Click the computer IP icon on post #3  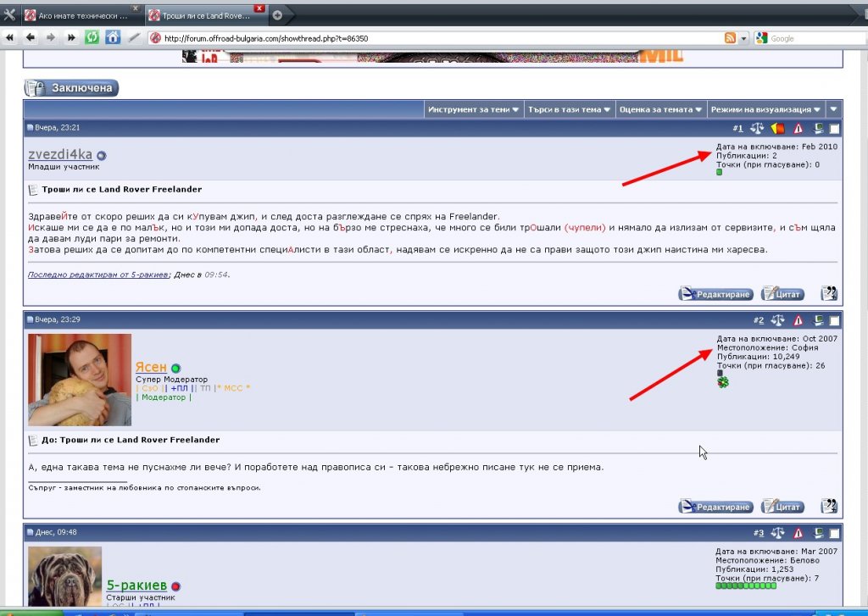818,533
